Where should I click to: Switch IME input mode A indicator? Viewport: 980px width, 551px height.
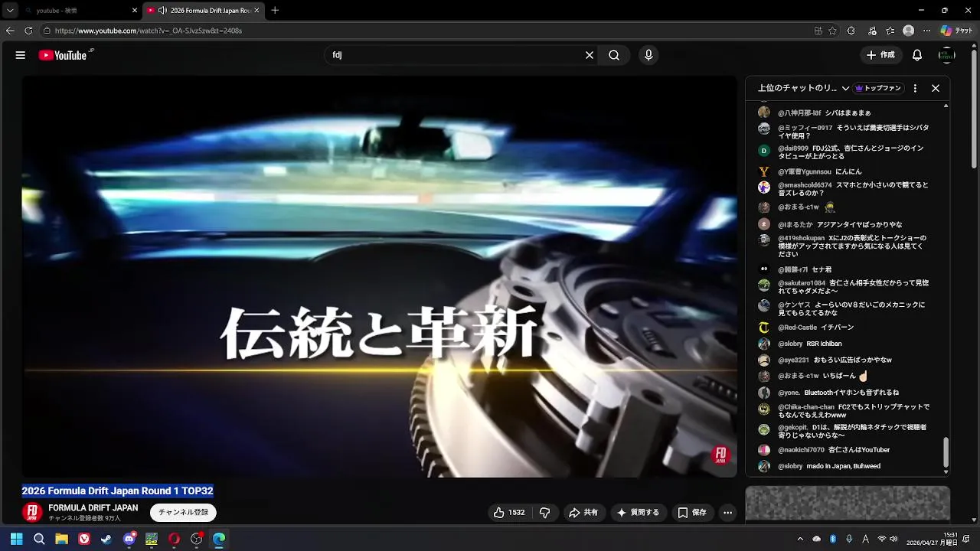865,539
